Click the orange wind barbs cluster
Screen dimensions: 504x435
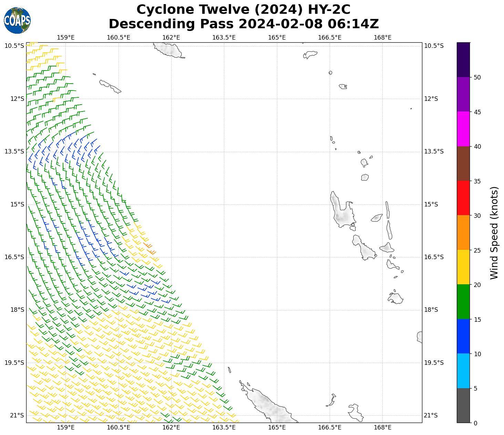[x=150, y=248]
